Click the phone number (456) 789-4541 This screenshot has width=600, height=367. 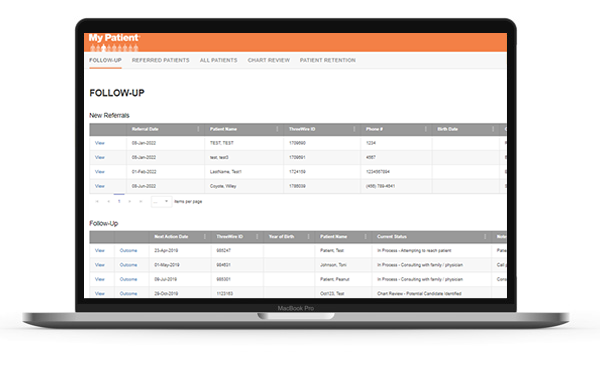click(380, 186)
